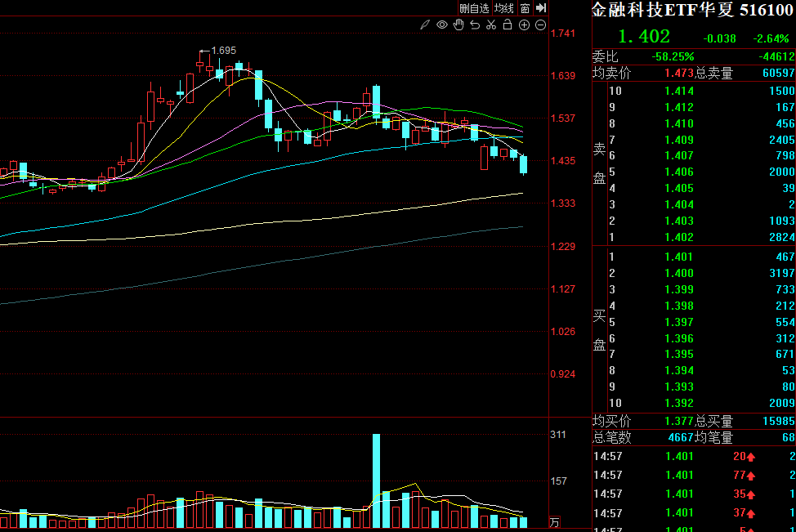The image size is (796, 532).
Task: Zoom out with the minus icon
Action: [541, 25]
